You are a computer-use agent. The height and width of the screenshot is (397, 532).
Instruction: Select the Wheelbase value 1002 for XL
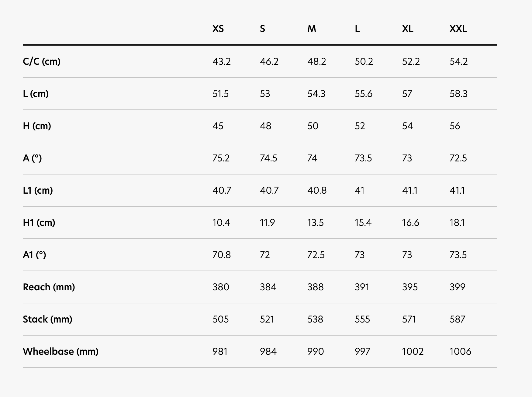(413, 351)
